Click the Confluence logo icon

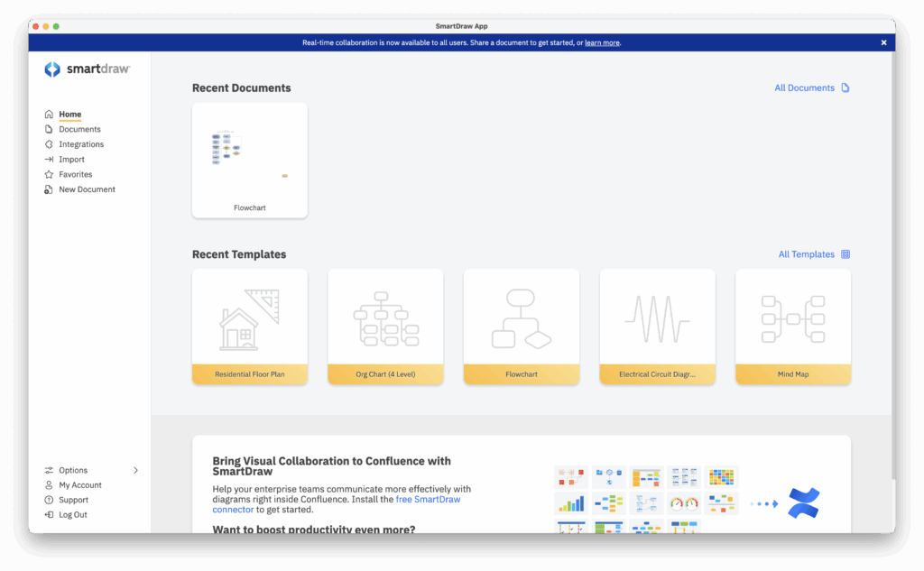pos(804,503)
